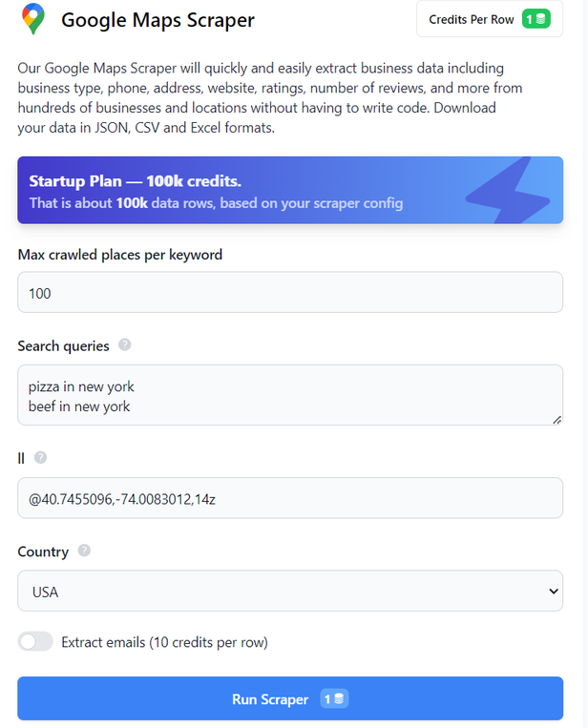This screenshot has width=588, height=728.
Task: Click the green credits badge beside Credits Per Row
Action: coord(535,19)
